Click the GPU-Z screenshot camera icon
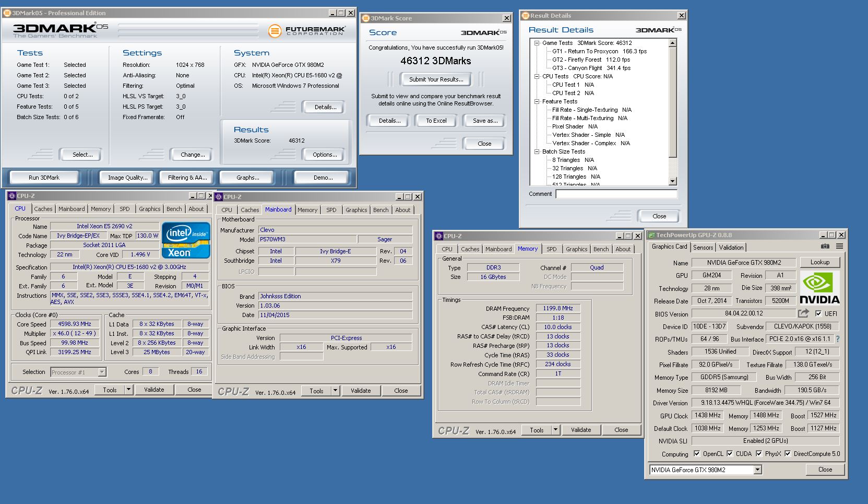This screenshot has width=868, height=504. [x=825, y=246]
